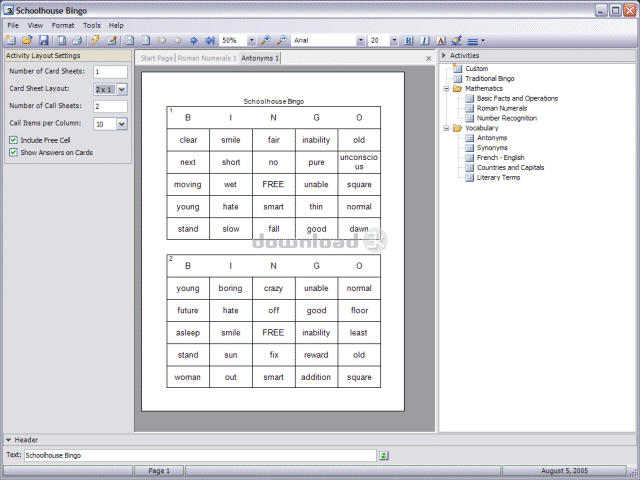Open the Tools menu
This screenshot has width=640, height=480.
[x=92, y=25]
